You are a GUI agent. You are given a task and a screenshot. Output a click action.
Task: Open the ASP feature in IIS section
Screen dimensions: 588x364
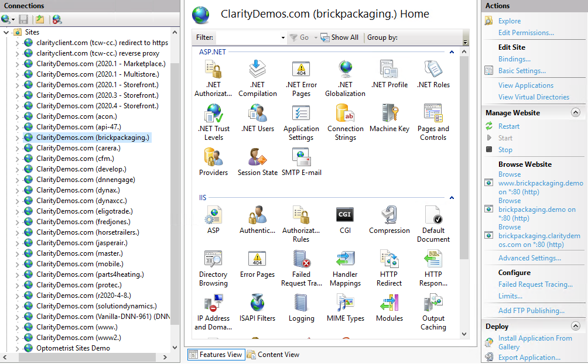tap(213, 220)
